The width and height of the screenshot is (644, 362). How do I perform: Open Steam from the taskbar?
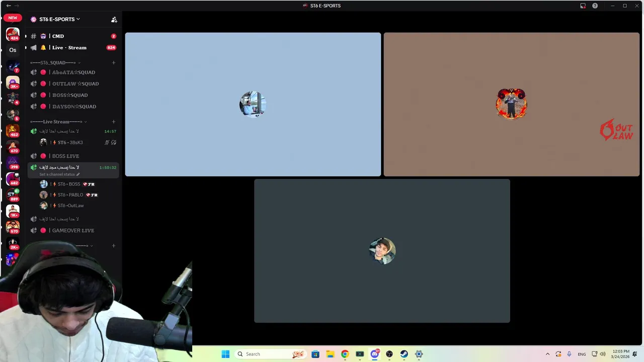404,354
